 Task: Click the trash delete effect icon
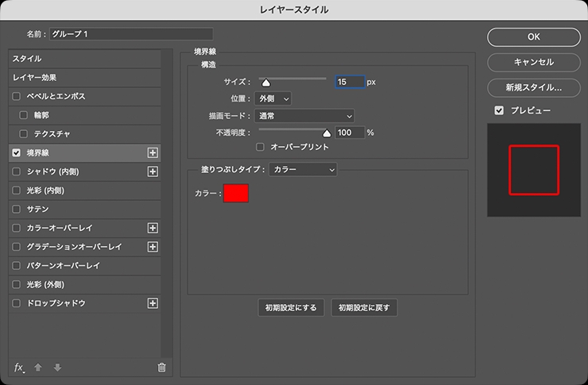[x=161, y=368]
